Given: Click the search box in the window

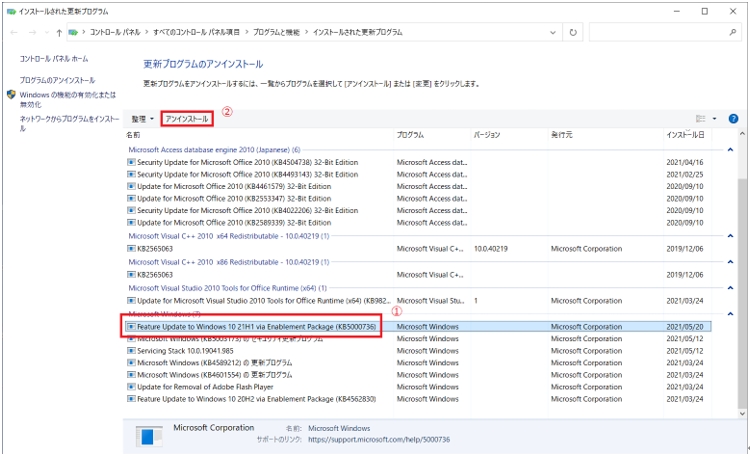Looking at the screenshot, I should pyautogui.click(x=666, y=33).
